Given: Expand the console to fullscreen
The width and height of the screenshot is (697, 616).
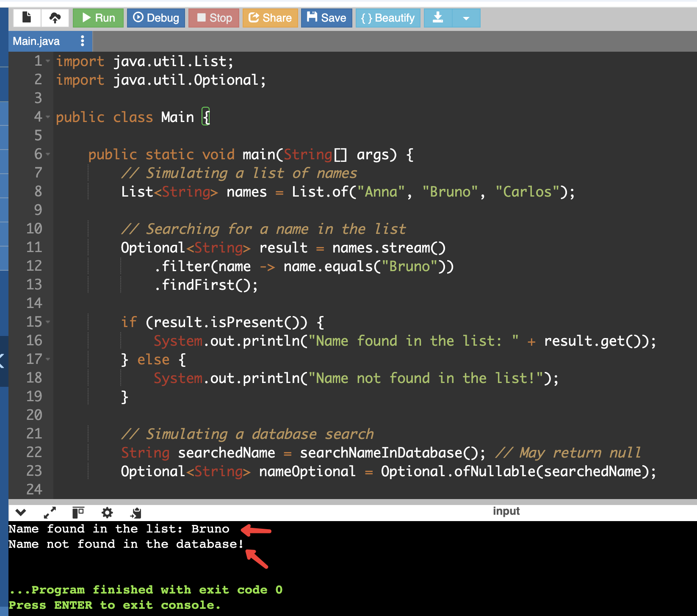Looking at the screenshot, I should (x=50, y=513).
